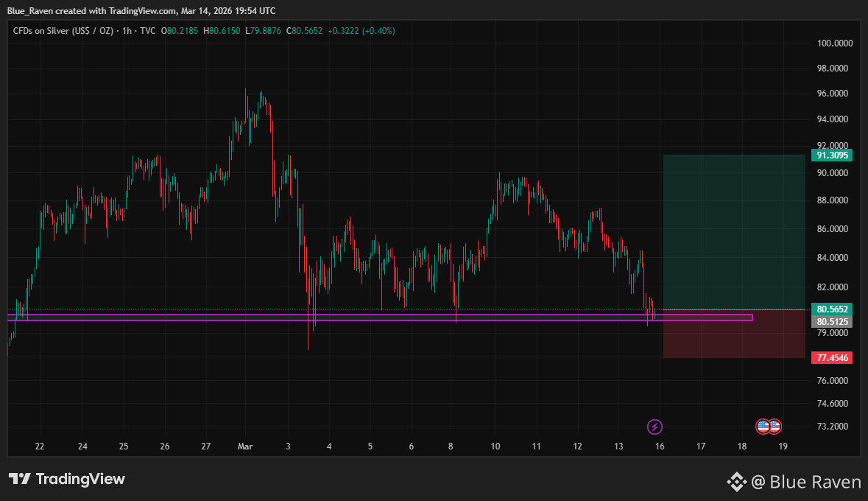This screenshot has height=501, width=868.
Task: Click the CFDs on Silver symbol title
Action: tap(63, 31)
